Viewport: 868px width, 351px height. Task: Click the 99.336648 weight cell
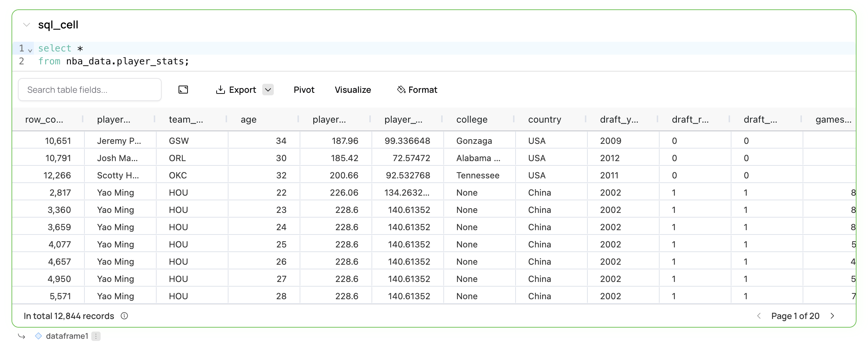click(x=407, y=141)
